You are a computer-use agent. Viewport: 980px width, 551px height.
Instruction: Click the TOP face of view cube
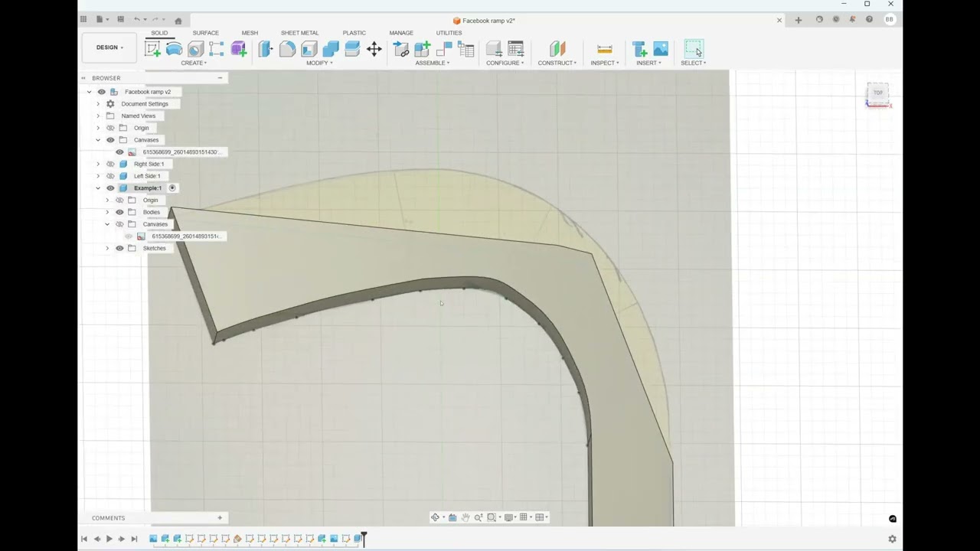(878, 93)
